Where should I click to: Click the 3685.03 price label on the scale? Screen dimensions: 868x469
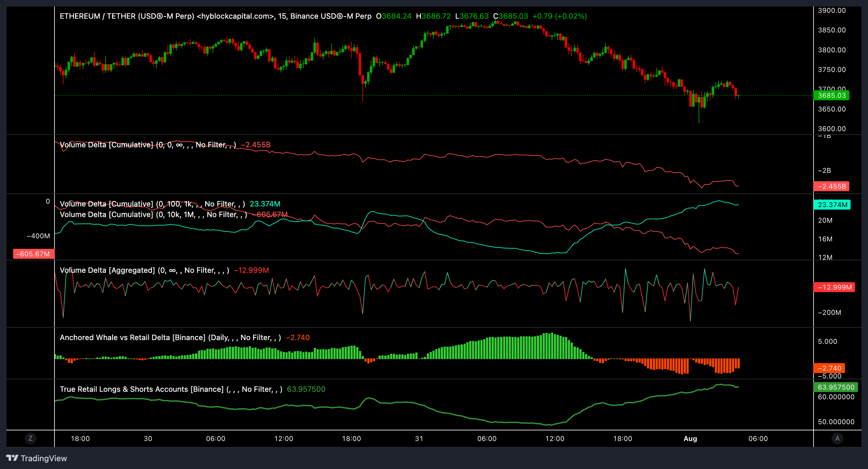[x=831, y=95]
